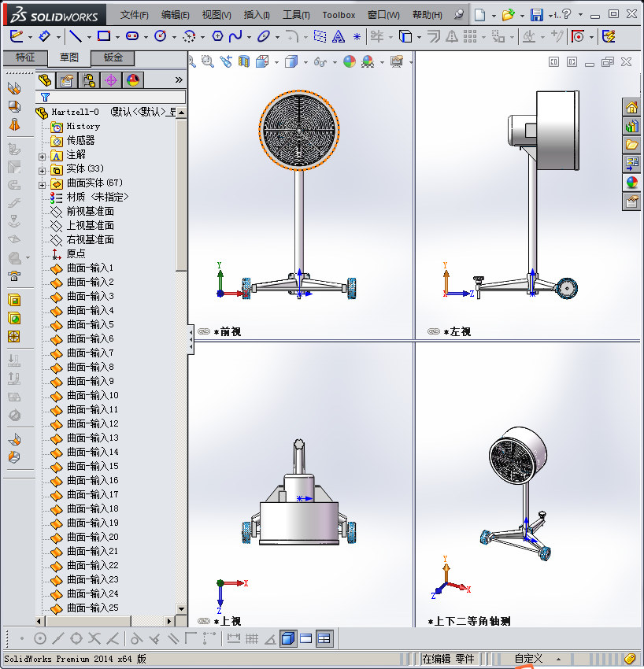Select the Straight Slot tool
Viewport: 644px width, 669px height.
[132, 37]
